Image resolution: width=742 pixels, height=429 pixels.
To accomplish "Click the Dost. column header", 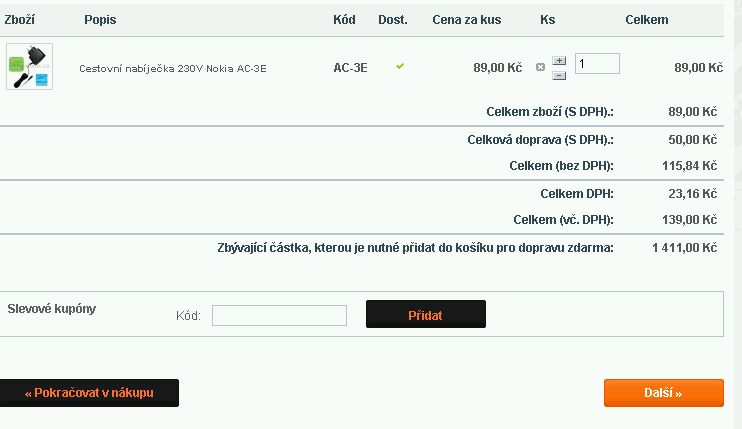I will (x=393, y=20).
